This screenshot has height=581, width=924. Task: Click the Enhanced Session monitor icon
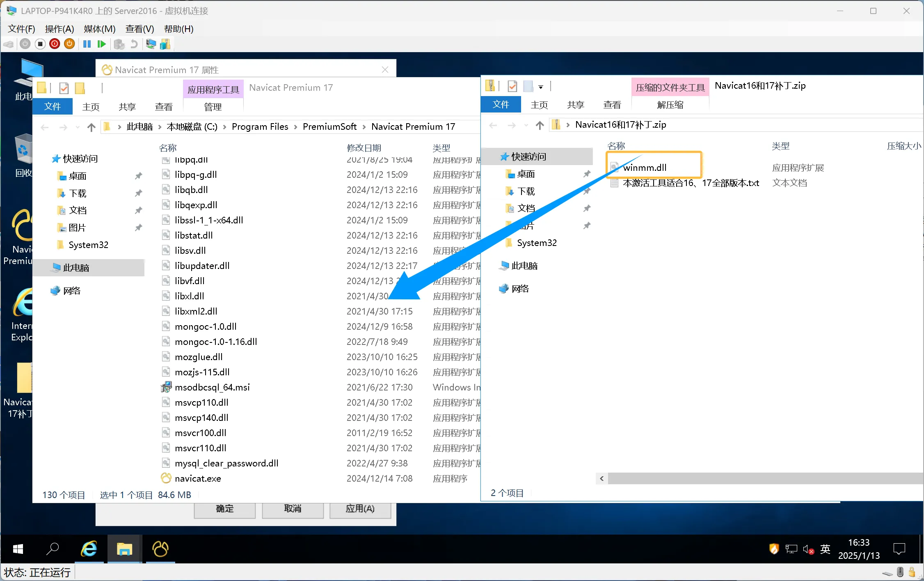(x=151, y=44)
